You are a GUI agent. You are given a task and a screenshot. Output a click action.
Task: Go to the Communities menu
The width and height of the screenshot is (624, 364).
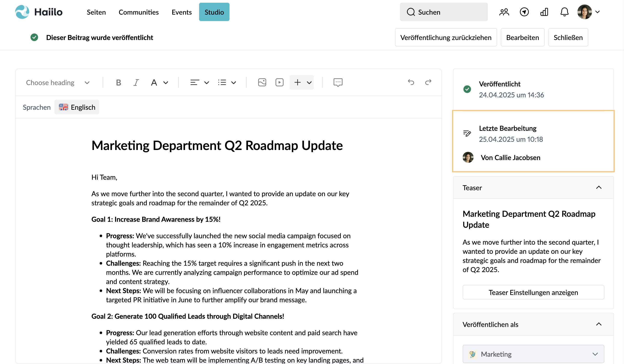(139, 12)
